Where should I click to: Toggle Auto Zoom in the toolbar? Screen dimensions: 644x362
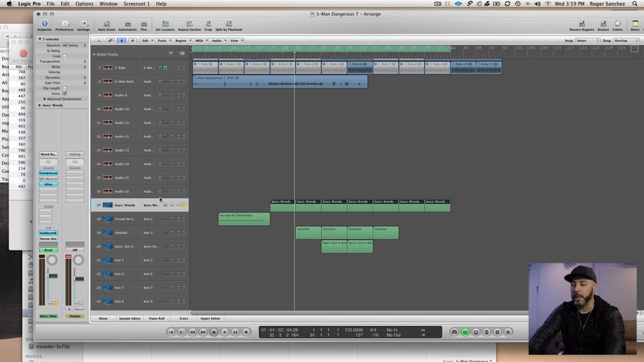tap(107, 25)
